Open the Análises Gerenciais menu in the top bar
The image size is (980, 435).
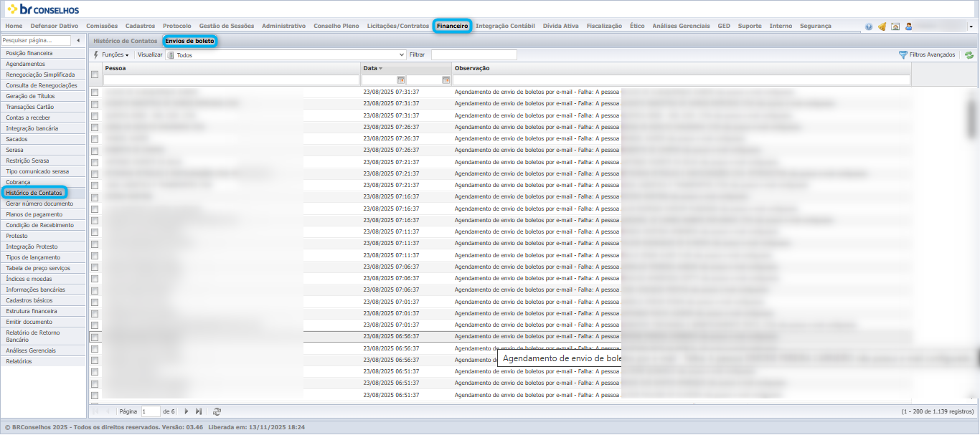[x=681, y=26]
